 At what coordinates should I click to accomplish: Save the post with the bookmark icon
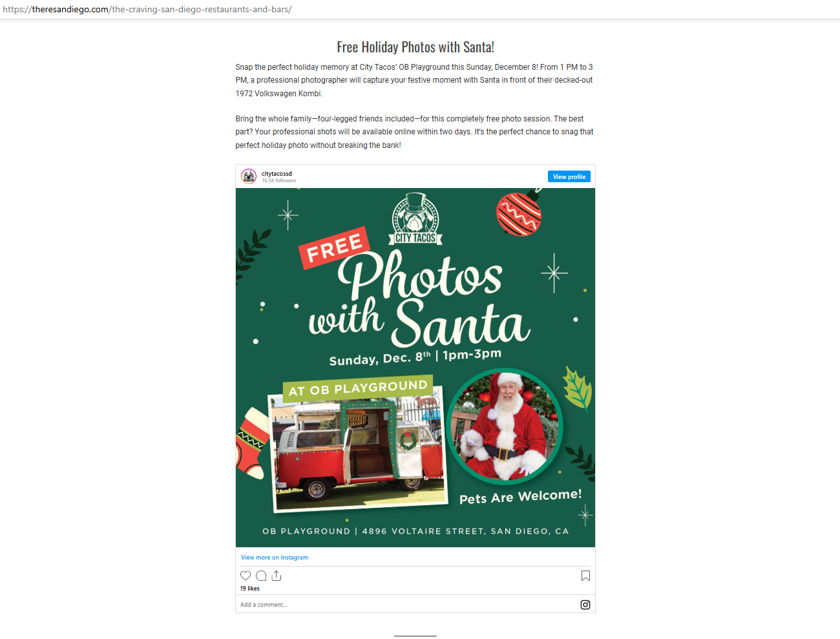(585, 576)
